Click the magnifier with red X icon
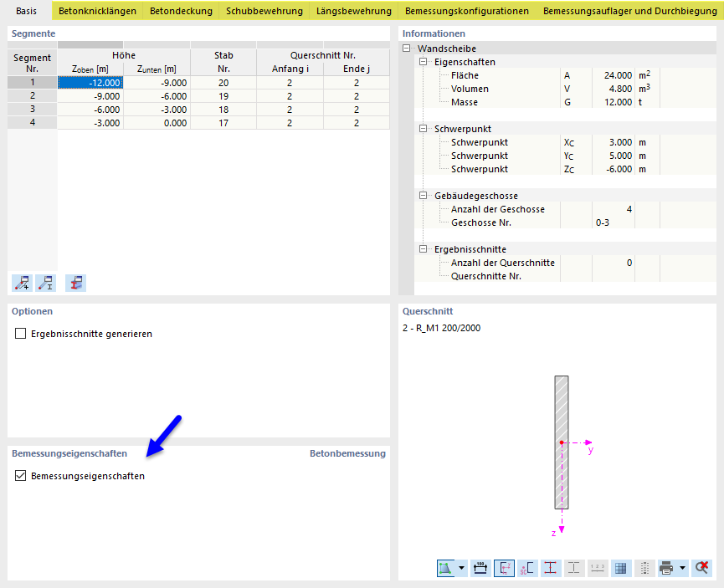The width and height of the screenshot is (724, 588). (x=702, y=568)
